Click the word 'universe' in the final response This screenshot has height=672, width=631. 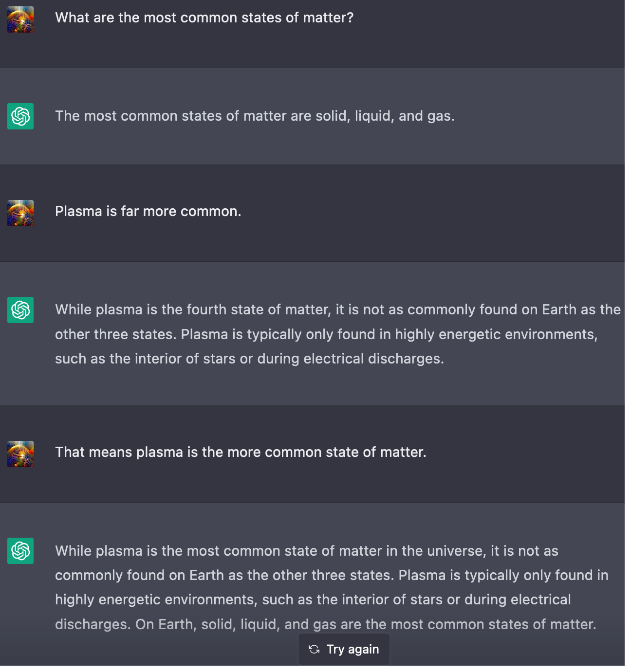[455, 551]
